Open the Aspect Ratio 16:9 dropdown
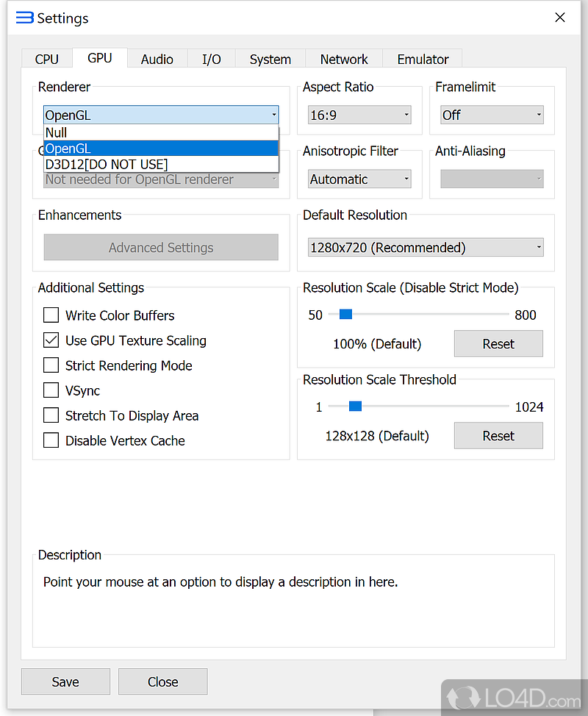This screenshot has width=588, height=716. point(359,115)
